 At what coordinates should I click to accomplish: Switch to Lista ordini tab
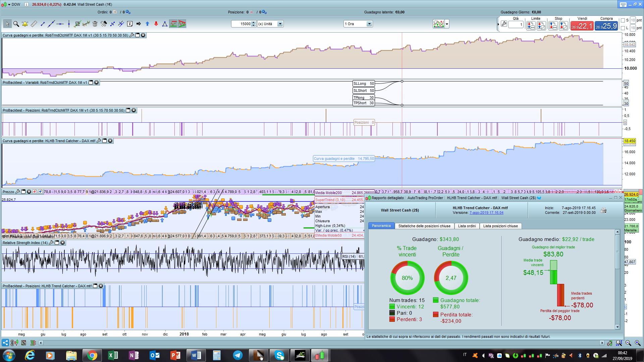[x=467, y=226]
